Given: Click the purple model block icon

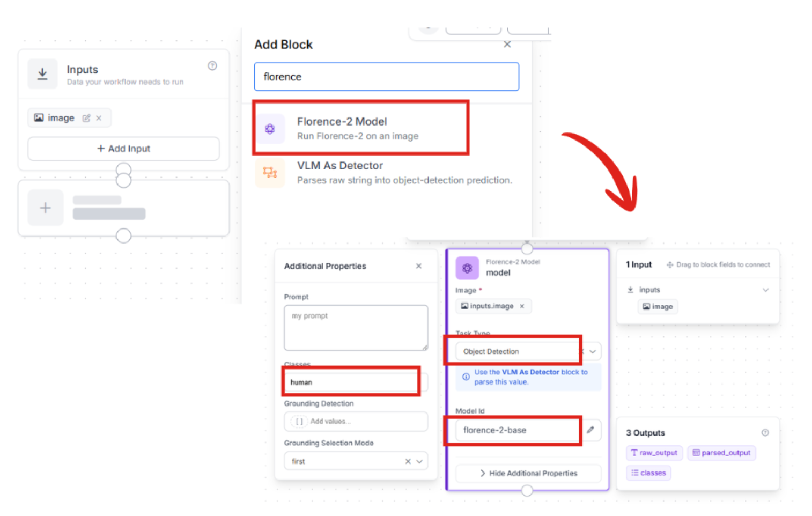Looking at the screenshot, I should pyautogui.click(x=467, y=268).
